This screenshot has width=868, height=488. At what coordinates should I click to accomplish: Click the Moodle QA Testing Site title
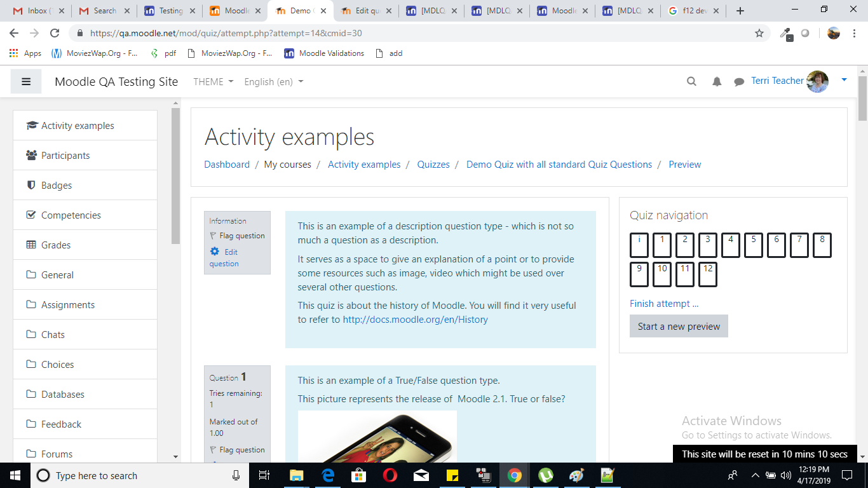click(116, 81)
